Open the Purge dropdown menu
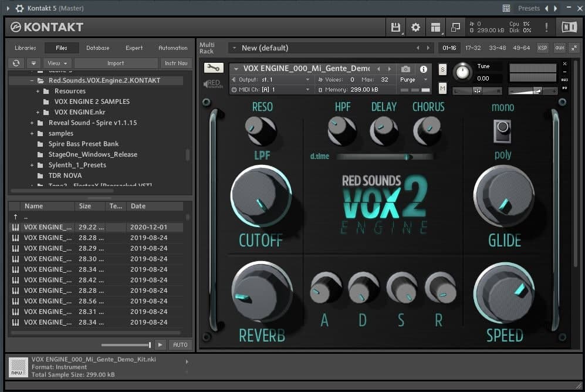This screenshot has height=392, width=585. click(414, 79)
